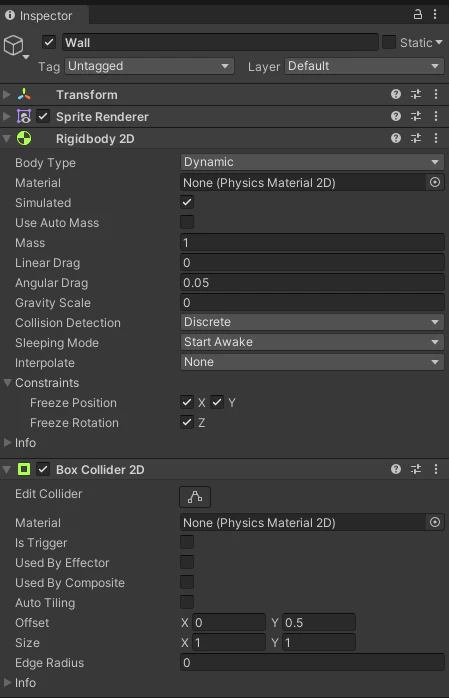This screenshot has height=698, width=449.
Task: Click the GameObject cube icon selector
Action: [x=16, y=46]
